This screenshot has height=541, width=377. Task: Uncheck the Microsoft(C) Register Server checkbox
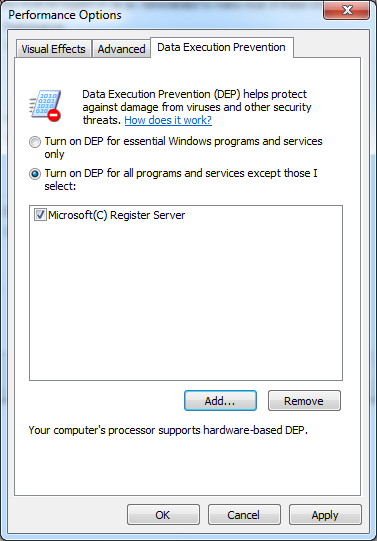[40, 215]
